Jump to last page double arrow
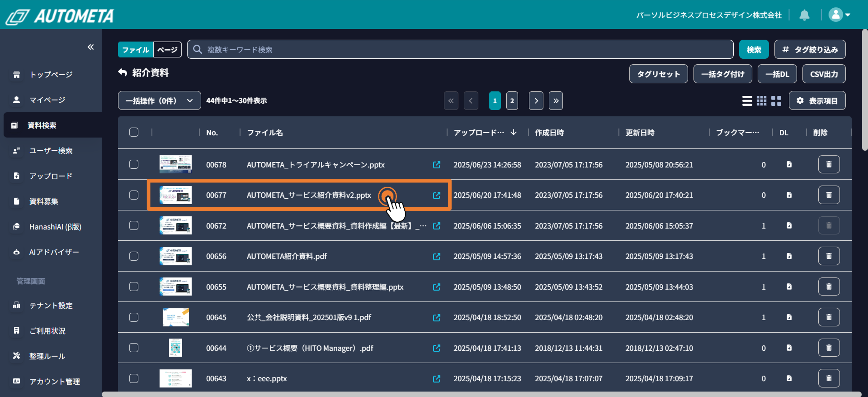Viewport: 868px width, 397px height. (x=556, y=100)
